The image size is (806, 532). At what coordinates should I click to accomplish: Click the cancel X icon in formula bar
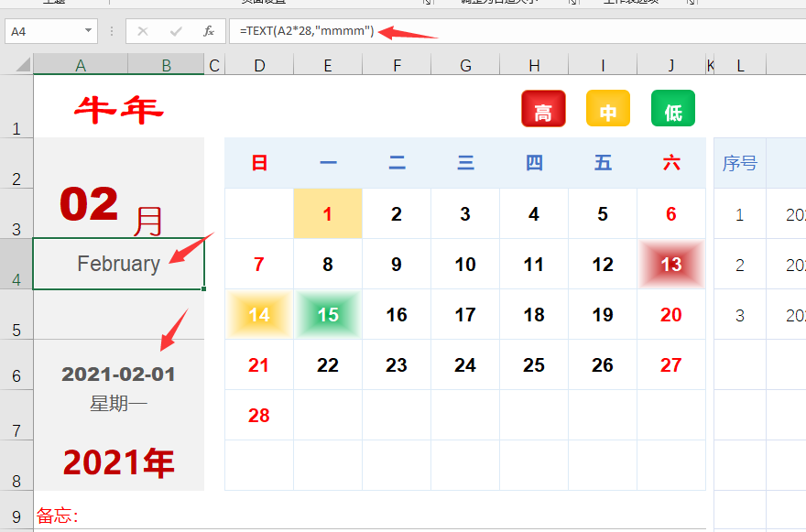(x=143, y=31)
